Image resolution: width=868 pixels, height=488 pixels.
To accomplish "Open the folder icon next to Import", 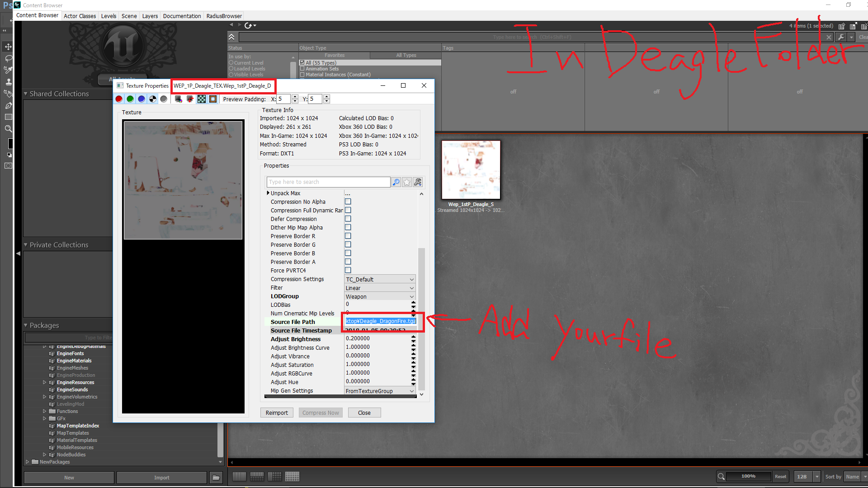I will coord(216,478).
